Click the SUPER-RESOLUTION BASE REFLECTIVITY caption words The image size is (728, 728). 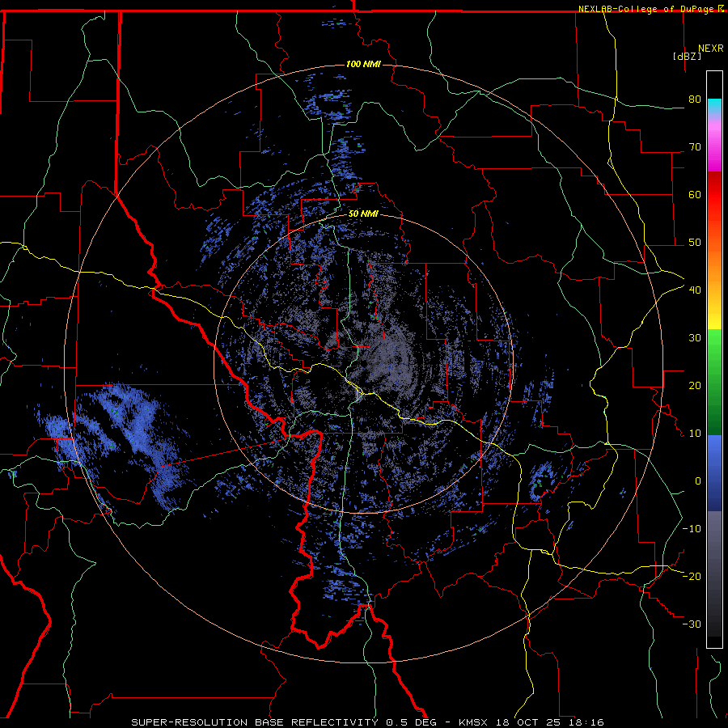pos(255,722)
